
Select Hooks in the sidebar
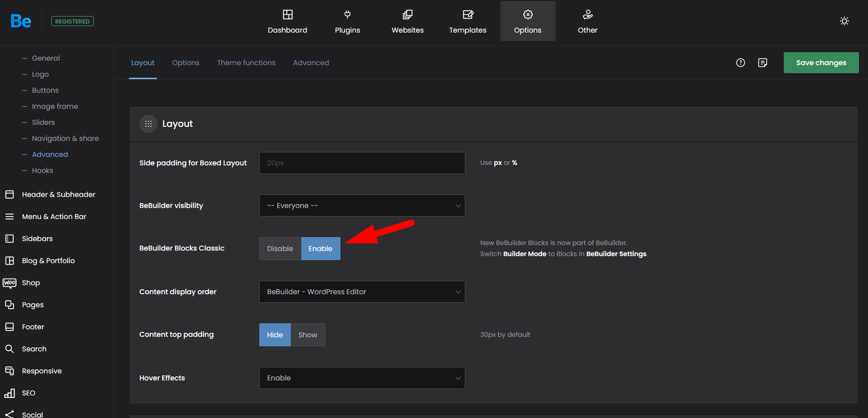42,170
